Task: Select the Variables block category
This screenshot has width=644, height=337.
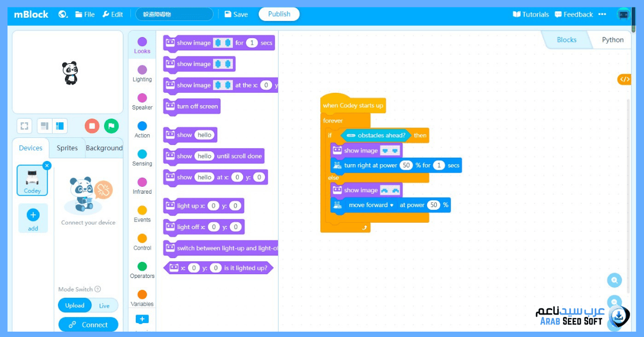Action: pyautogui.click(x=142, y=298)
